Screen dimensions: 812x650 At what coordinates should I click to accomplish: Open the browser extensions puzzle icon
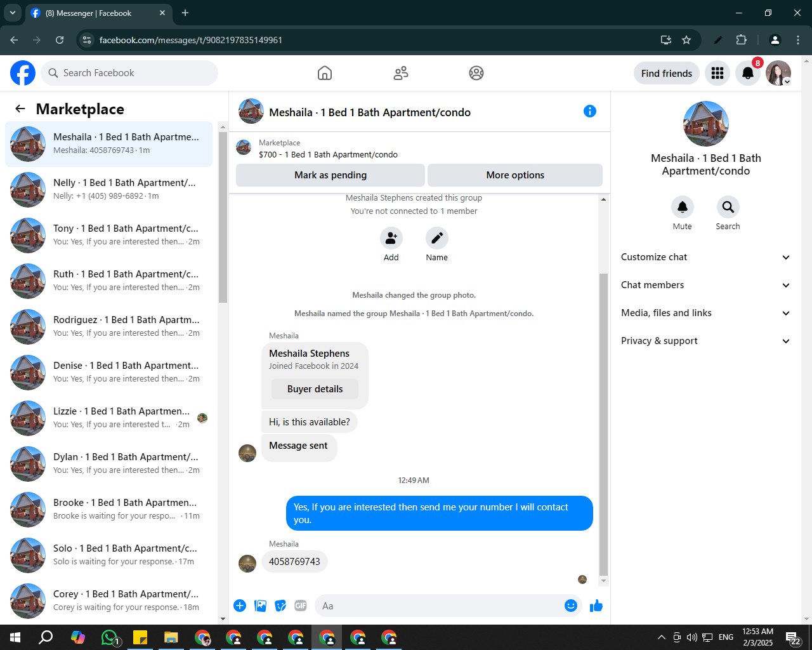pyautogui.click(x=741, y=40)
